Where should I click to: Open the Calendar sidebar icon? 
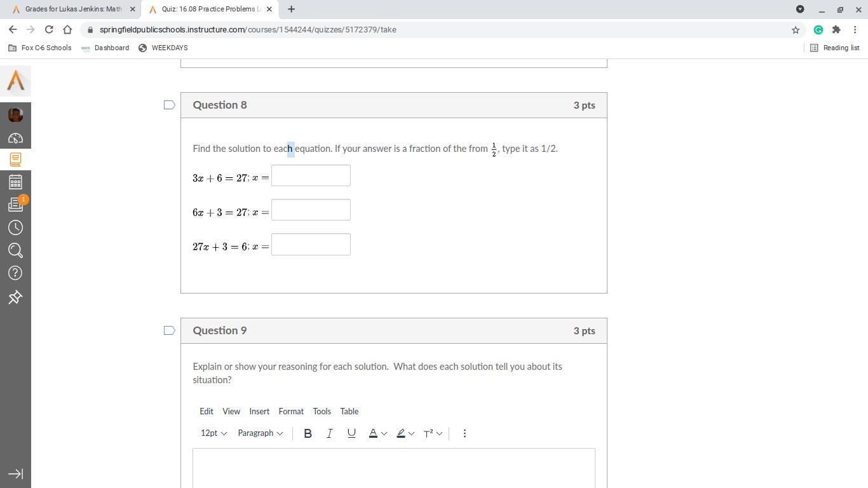[x=15, y=182]
